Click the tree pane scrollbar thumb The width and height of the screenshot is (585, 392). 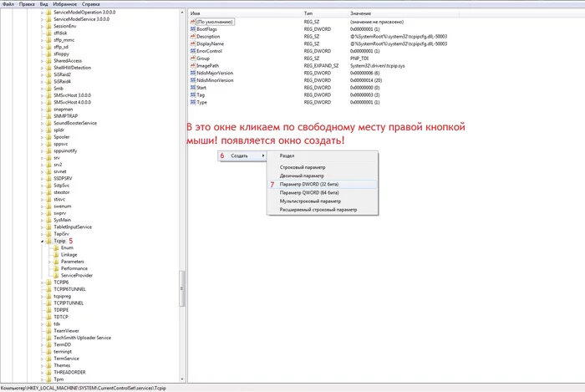pyautogui.click(x=182, y=288)
